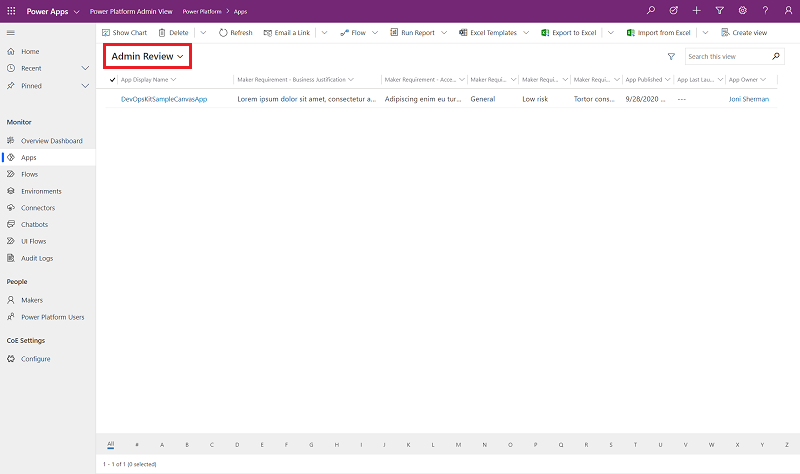Click the search magnifier icon in top bar
The width and height of the screenshot is (800, 474).
(x=651, y=10)
